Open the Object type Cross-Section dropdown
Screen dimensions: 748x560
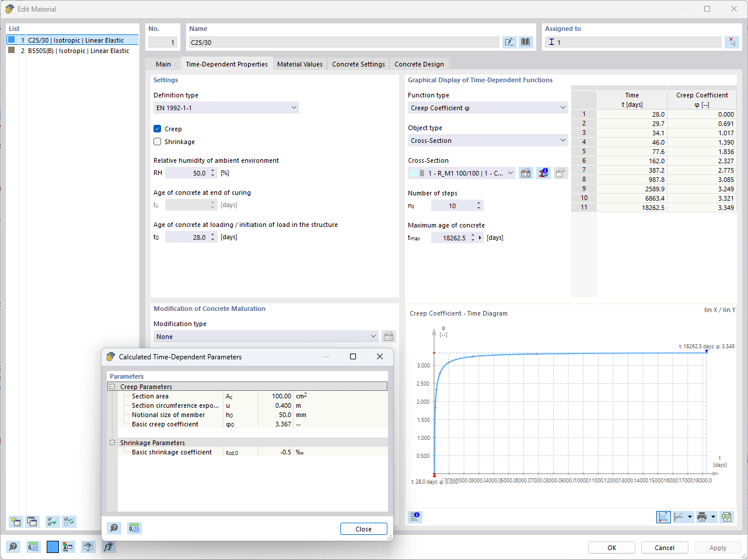(x=488, y=141)
